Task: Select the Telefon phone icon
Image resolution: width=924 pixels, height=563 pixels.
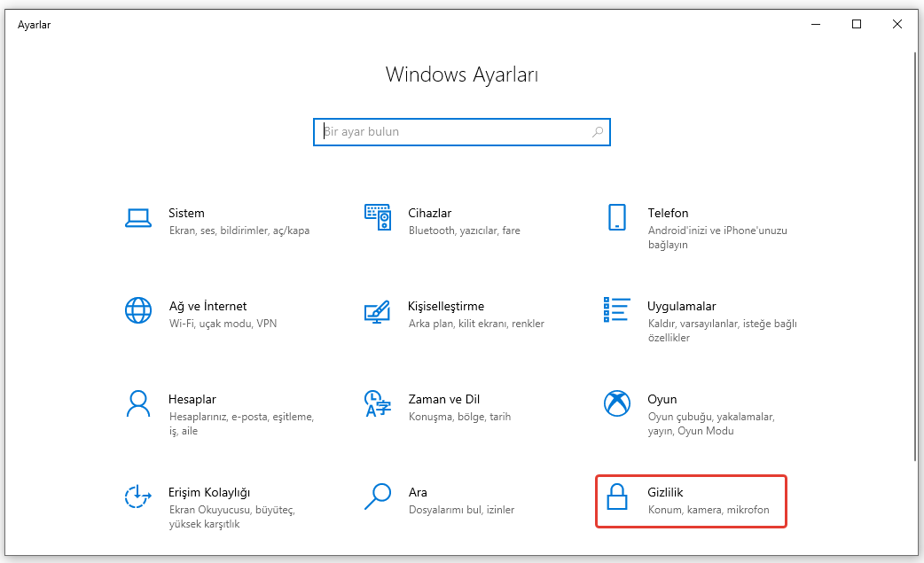Action: (616, 217)
